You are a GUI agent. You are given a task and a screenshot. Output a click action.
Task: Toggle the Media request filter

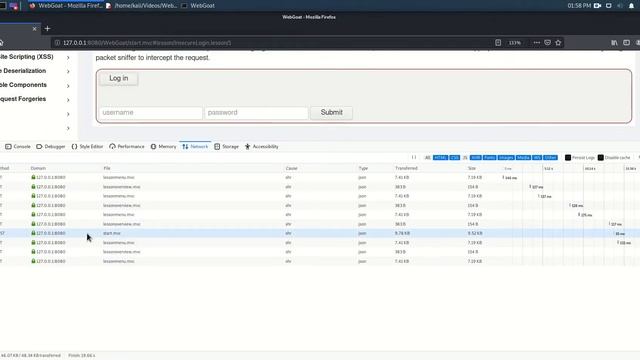point(523,158)
